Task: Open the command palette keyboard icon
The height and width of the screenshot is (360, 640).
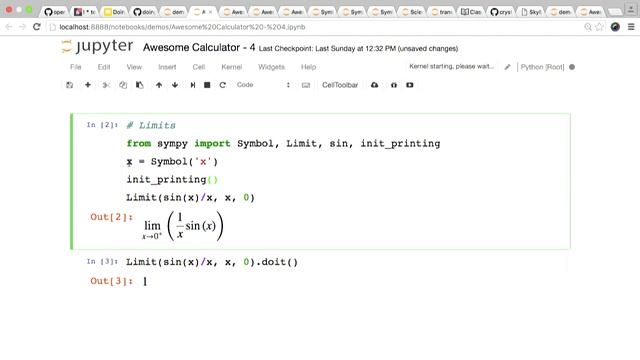Action: click(306, 85)
